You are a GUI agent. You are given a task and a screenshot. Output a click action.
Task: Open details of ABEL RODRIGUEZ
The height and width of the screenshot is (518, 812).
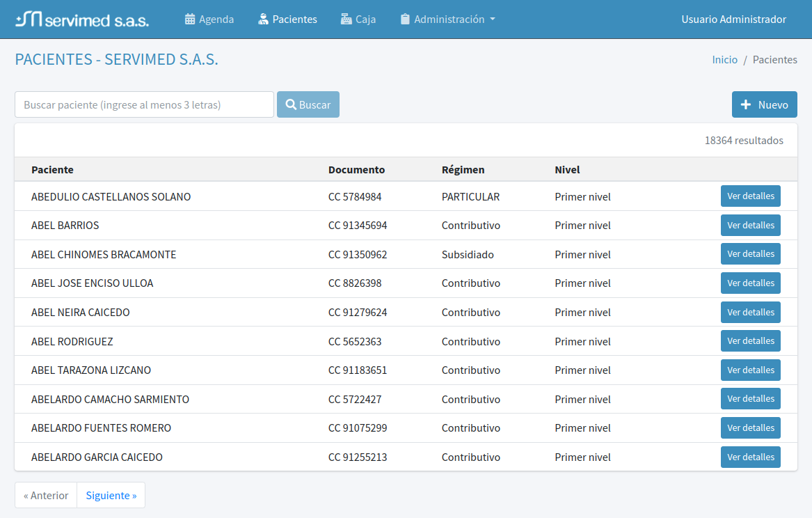[x=750, y=341]
